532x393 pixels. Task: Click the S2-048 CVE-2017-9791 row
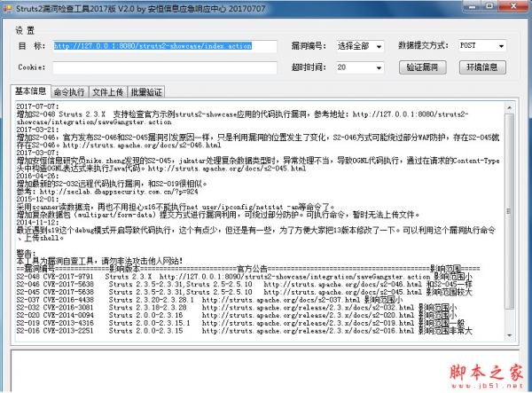245,277
